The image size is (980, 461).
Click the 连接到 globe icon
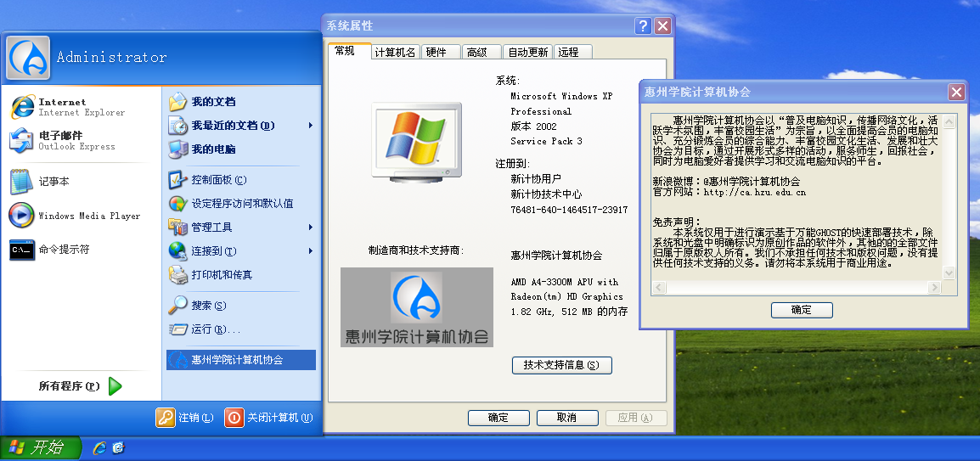(x=178, y=251)
